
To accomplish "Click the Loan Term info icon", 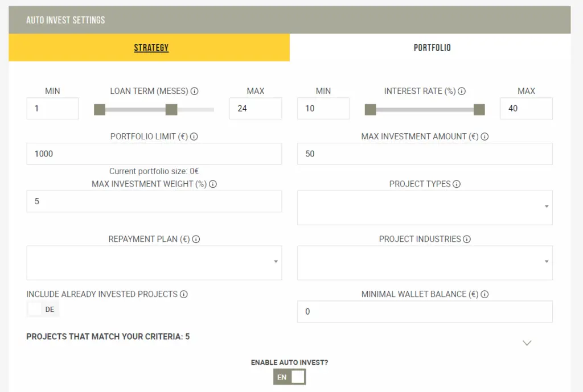I will coord(195,91).
